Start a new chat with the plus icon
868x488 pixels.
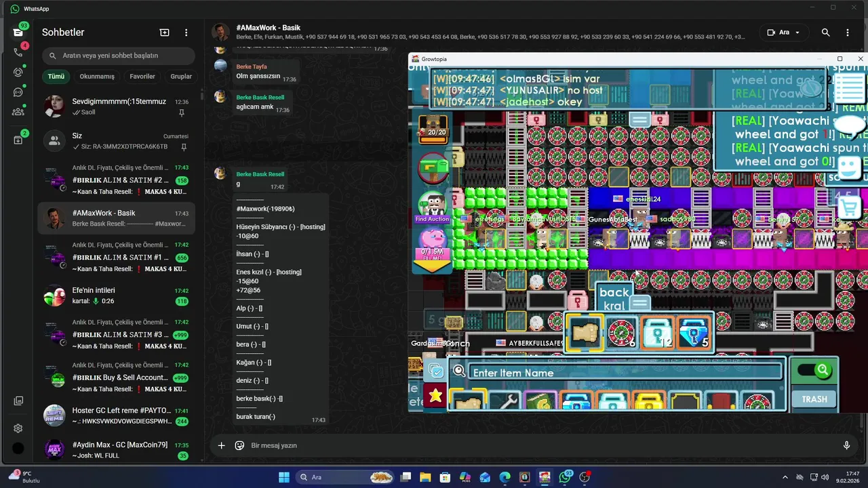(x=164, y=33)
